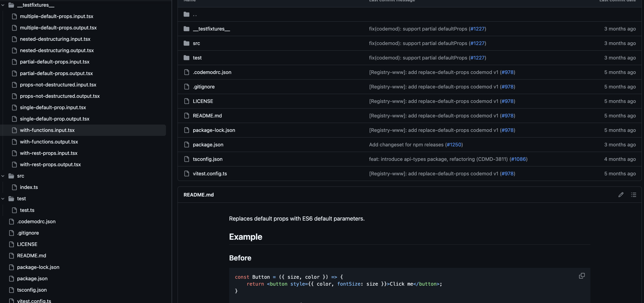Collapse the test folder in sidebar tree
The height and width of the screenshot is (303, 644).
click(x=3, y=199)
